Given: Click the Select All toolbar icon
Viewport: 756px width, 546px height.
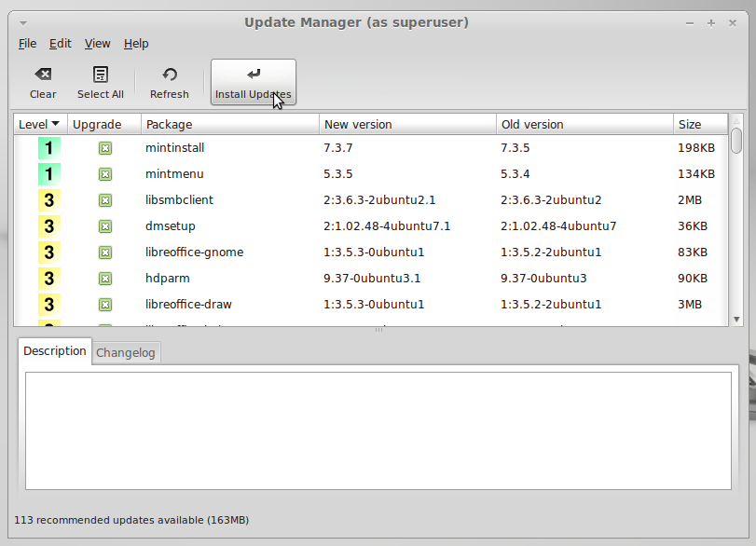Looking at the screenshot, I should pyautogui.click(x=100, y=81).
